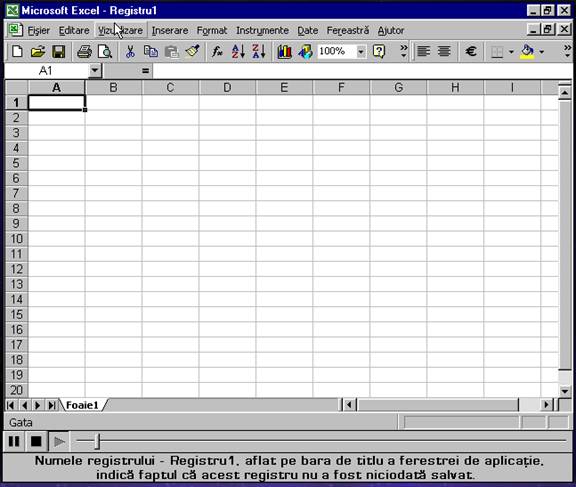Save the workbook using the floppy disk icon
Viewport: 576px width, 487px height.
(x=58, y=51)
